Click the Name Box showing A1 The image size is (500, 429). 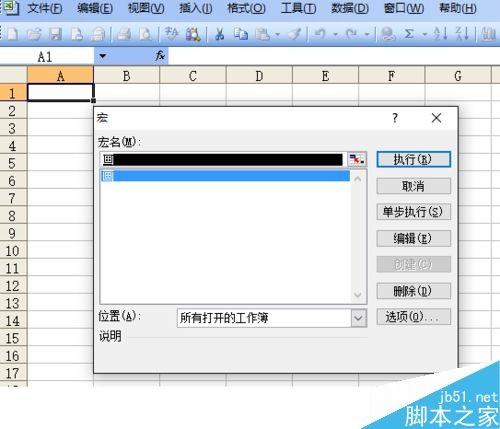pyautogui.click(x=47, y=56)
